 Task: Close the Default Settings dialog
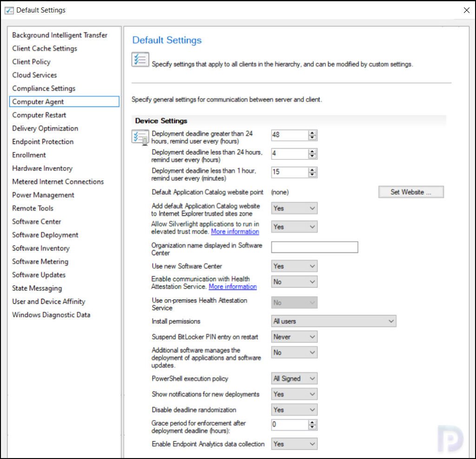tap(467, 10)
